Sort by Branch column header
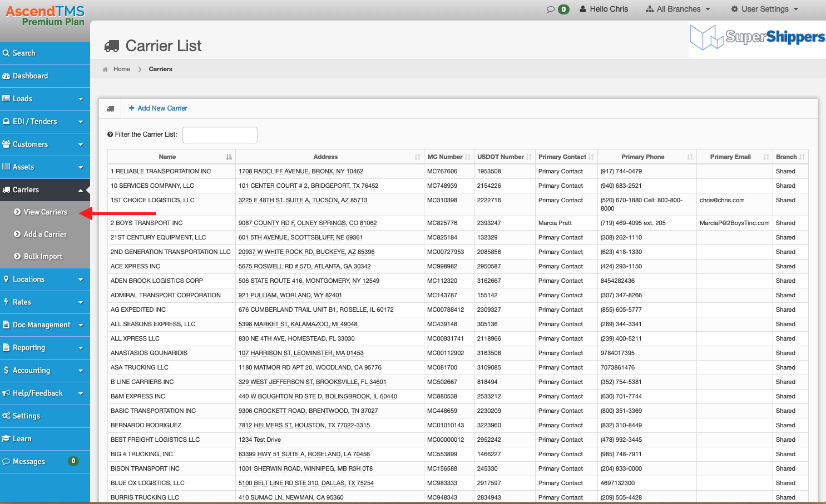 coord(790,157)
